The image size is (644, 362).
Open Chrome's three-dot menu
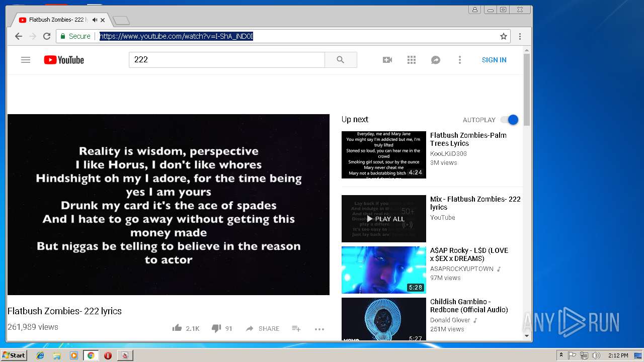(520, 36)
